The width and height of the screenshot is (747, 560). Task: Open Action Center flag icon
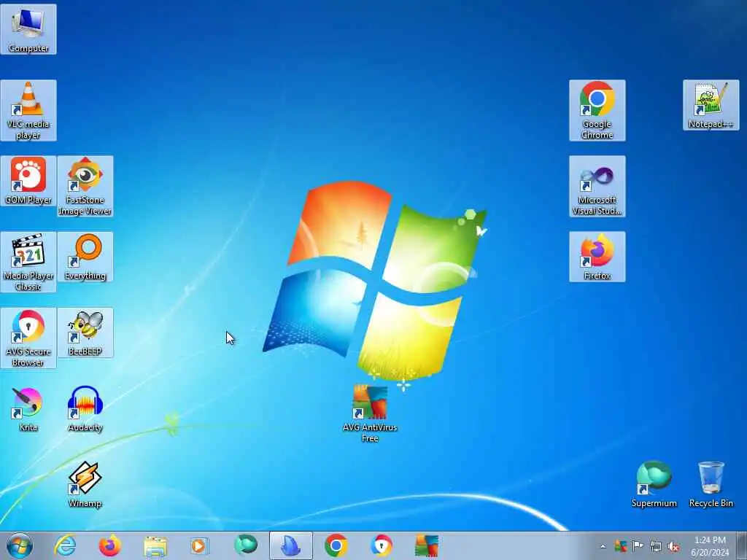pyautogui.click(x=638, y=546)
